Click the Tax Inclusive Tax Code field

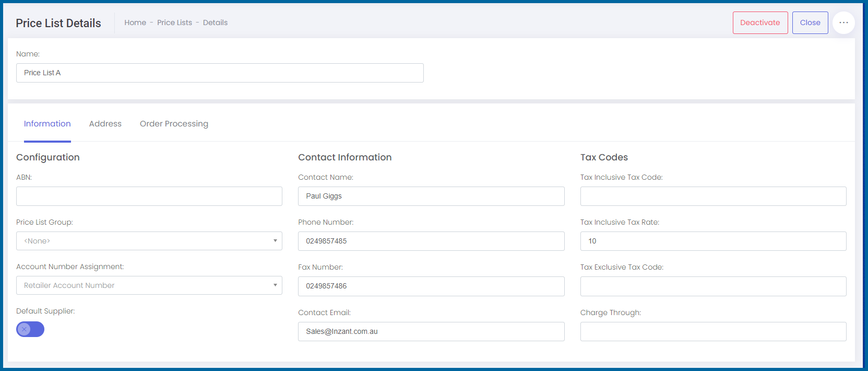pyautogui.click(x=713, y=196)
